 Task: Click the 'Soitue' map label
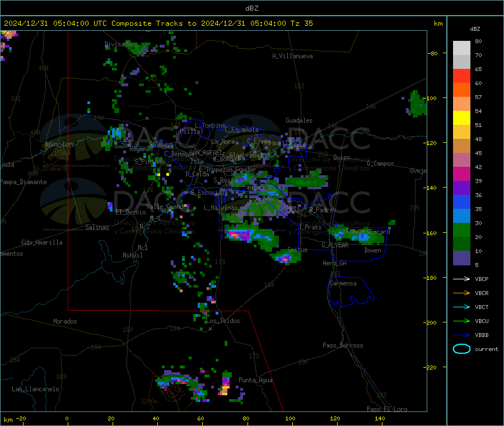click(x=297, y=250)
